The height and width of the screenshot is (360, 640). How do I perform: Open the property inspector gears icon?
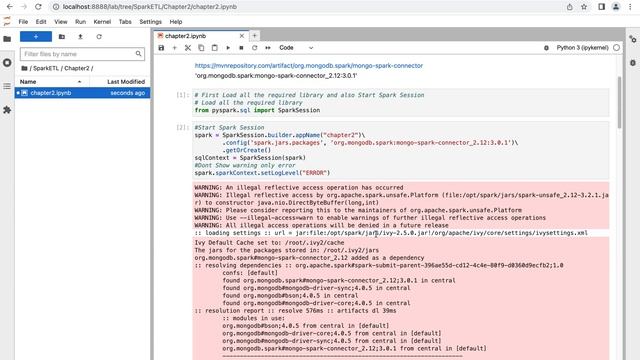click(633, 39)
